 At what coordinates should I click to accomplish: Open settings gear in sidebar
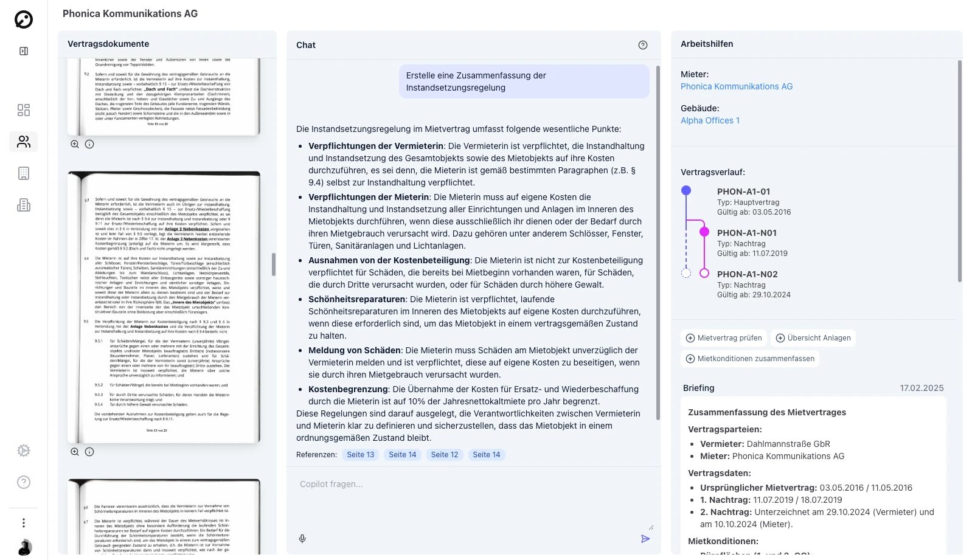[x=24, y=451]
